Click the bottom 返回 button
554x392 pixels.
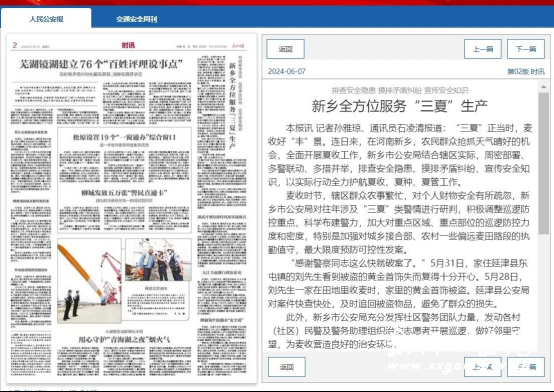pyautogui.click(x=287, y=367)
